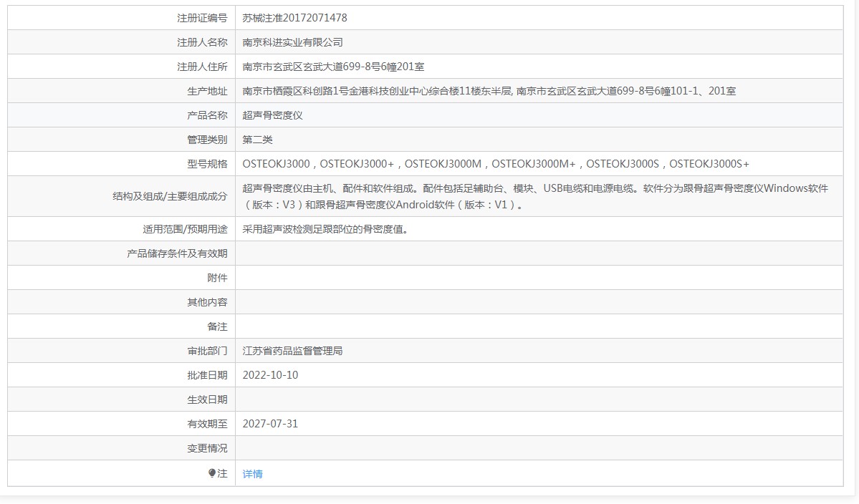The width and height of the screenshot is (859, 504).
Task: Click the registrant name 南京科进实业有限公司
Action: click(x=292, y=42)
